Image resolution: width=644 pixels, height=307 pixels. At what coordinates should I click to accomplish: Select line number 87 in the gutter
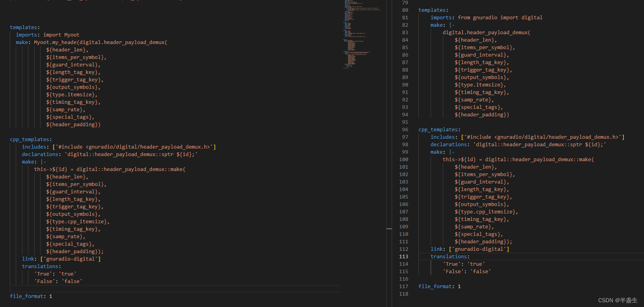[405, 63]
